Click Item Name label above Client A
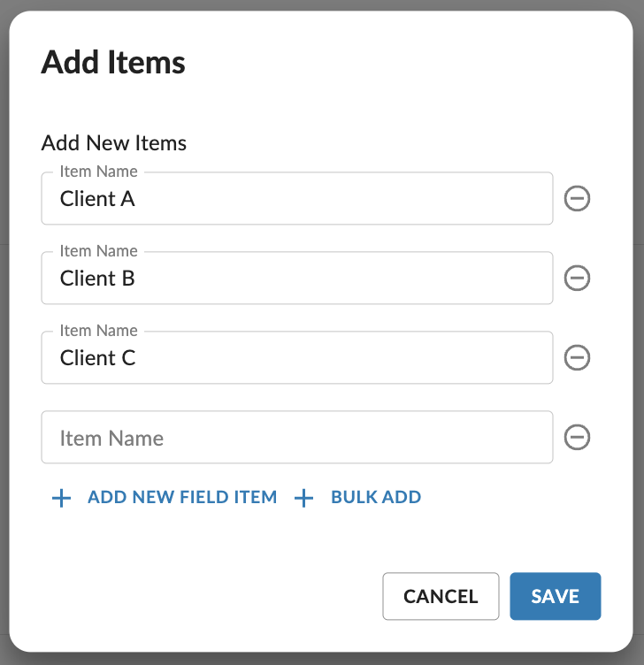The image size is (644, 665). (98, 172)
